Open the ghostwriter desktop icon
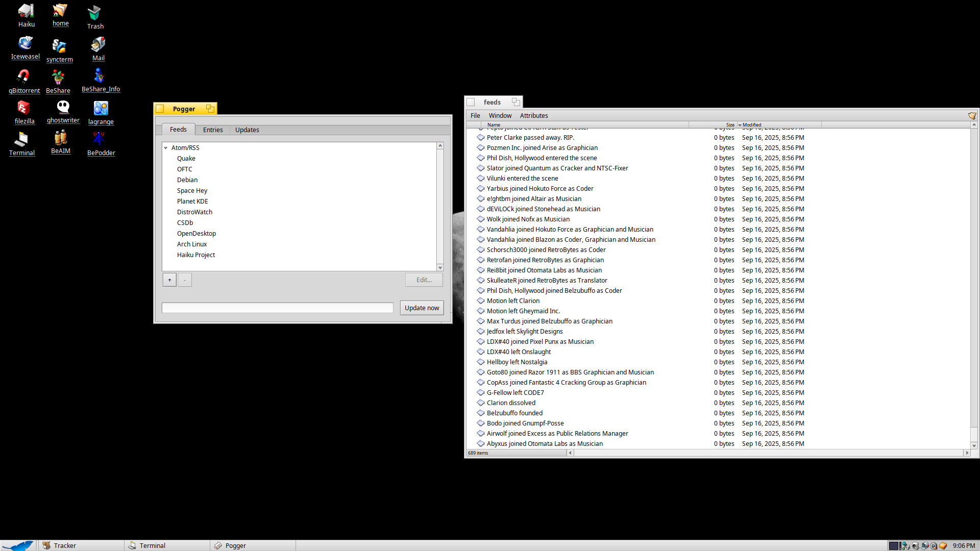Screen dimensions: 980x551 click(x=63, y=107)
